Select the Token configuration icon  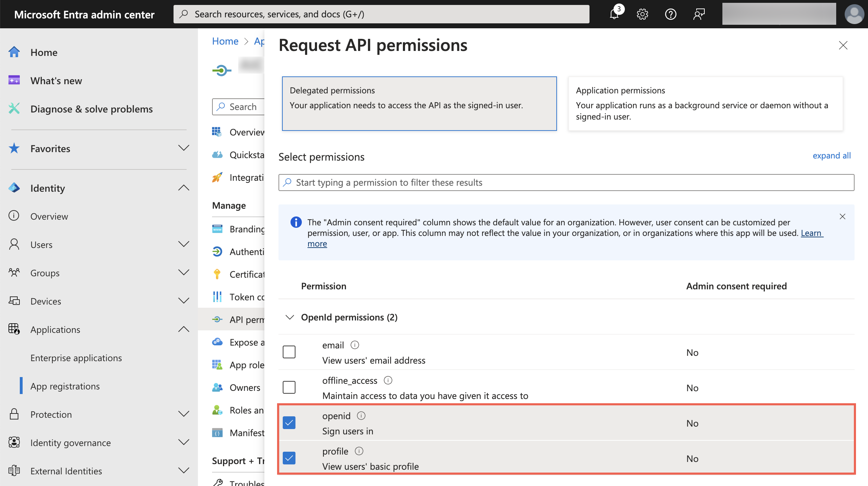[x=218, y=297]
